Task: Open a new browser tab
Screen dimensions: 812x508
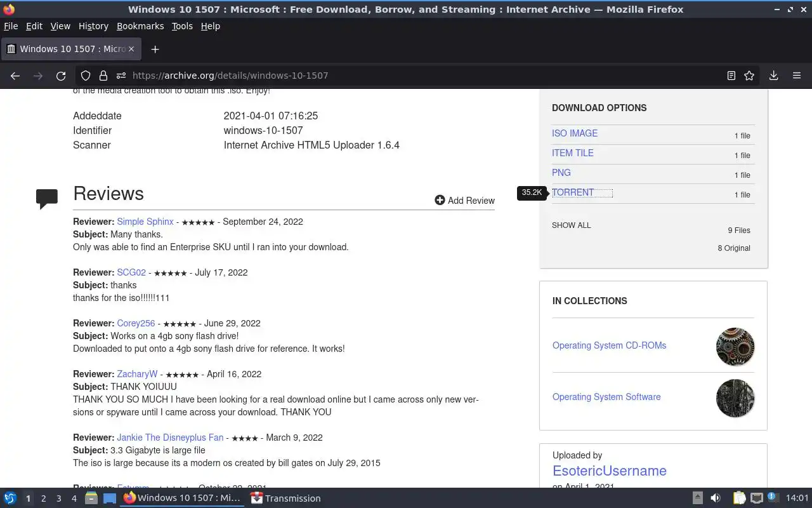Action: click(x=155, y=49)
